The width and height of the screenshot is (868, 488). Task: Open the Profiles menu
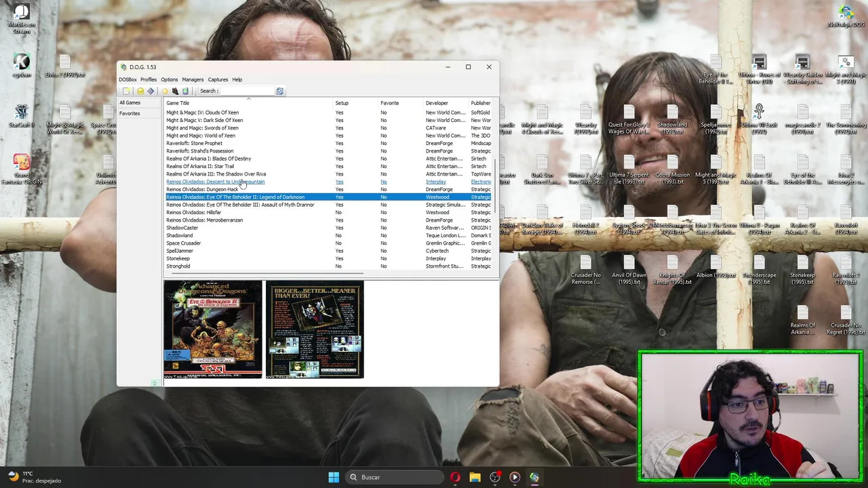[x=149, y=79]
